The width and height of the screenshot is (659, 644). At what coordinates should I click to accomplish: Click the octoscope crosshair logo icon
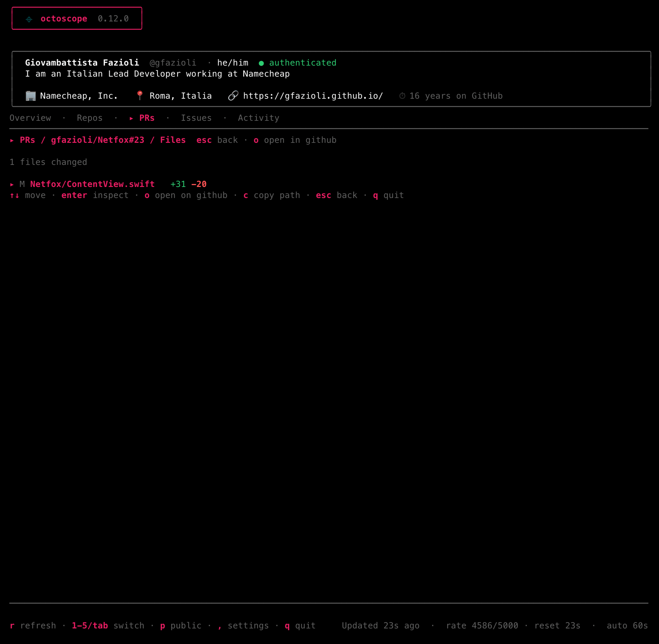[29, 19]
